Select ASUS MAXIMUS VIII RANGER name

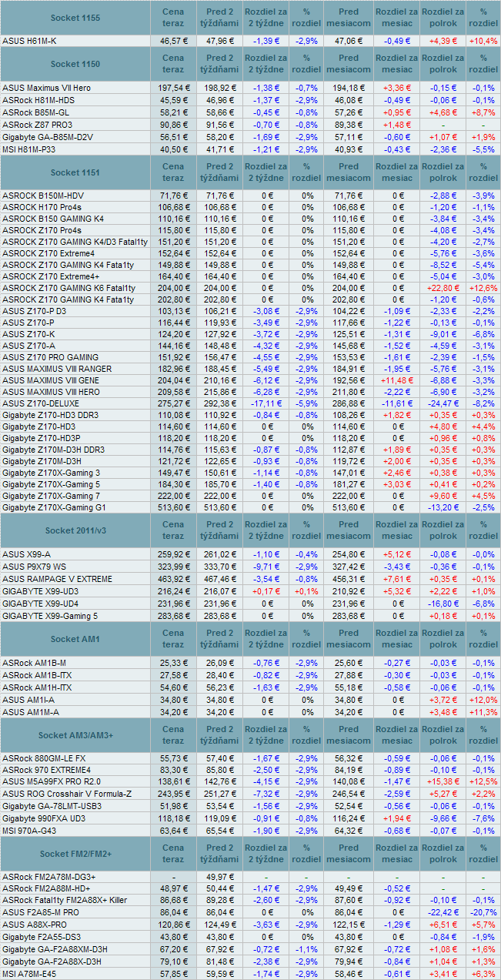coord(57,369)
